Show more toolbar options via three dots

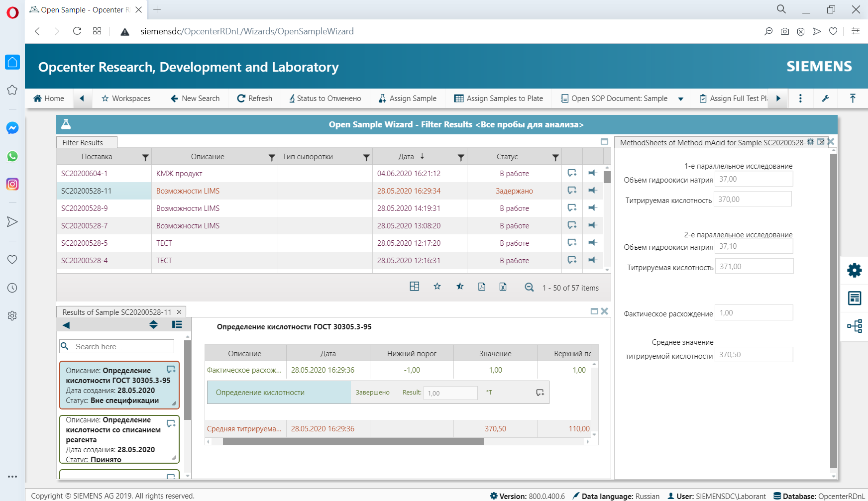pyautogui.click(x=800, y=99)
